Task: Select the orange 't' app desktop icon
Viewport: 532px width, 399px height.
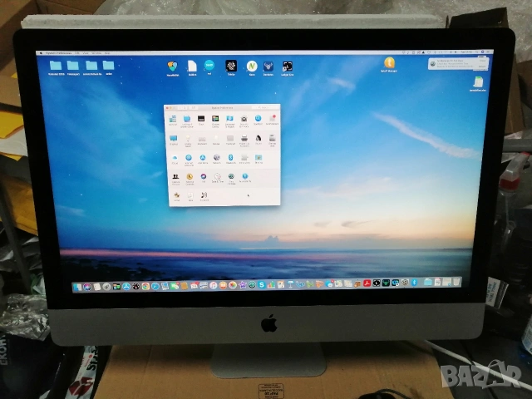Action: click(389, 65)
